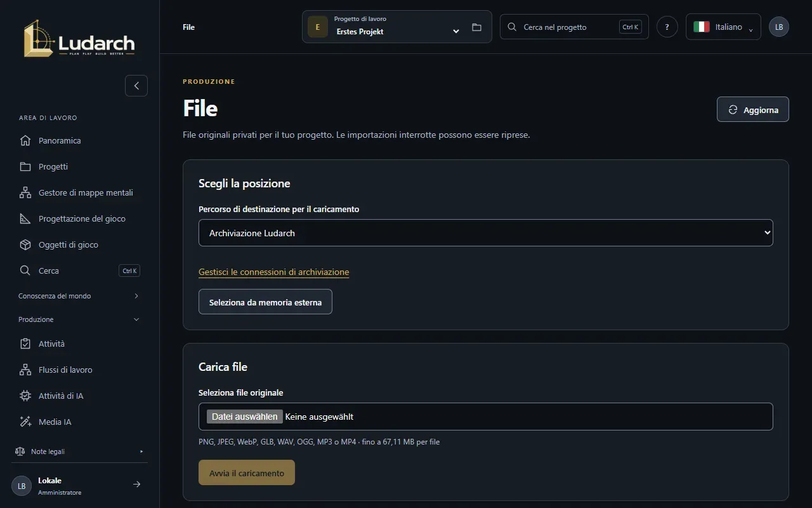Open help with the question mark button
This screenshot has width=812, height=508.
667,27
